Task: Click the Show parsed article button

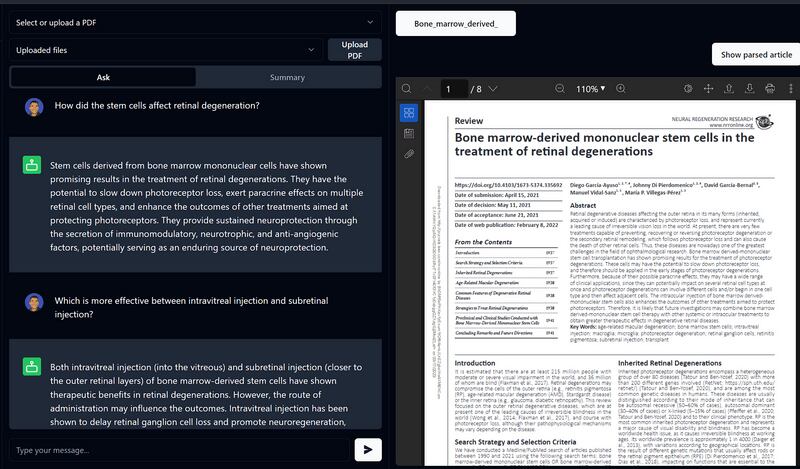Action: pyautogui.click(x=756, y=54)
